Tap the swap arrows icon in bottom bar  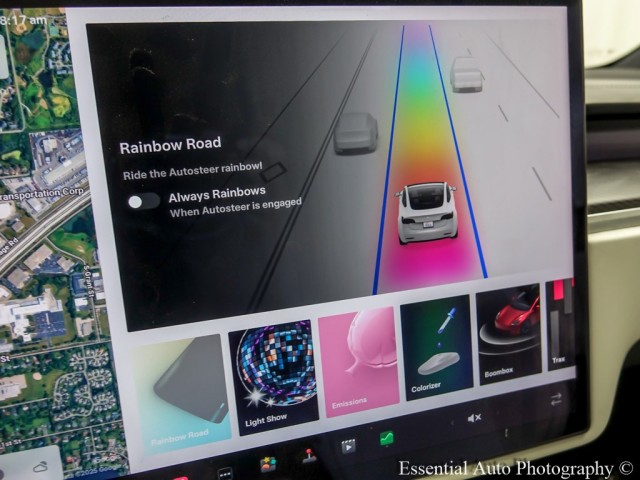[x=556, y=399]
